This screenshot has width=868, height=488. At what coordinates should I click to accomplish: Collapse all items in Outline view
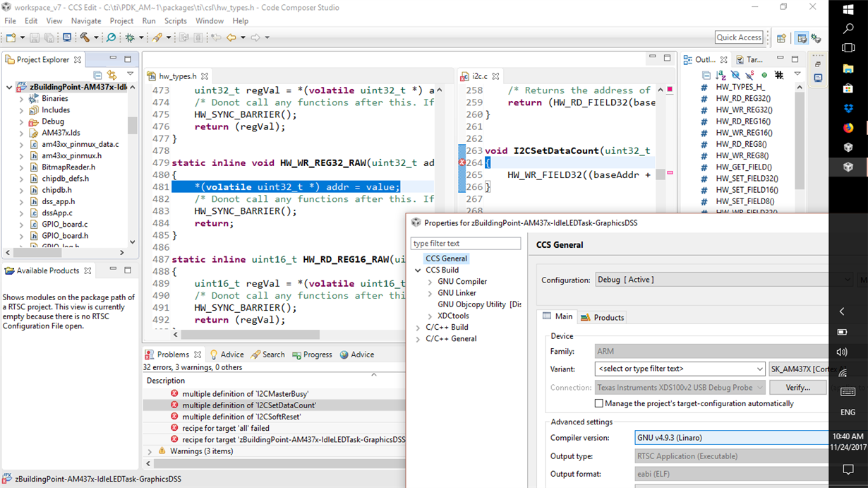(x=706, y=74)
